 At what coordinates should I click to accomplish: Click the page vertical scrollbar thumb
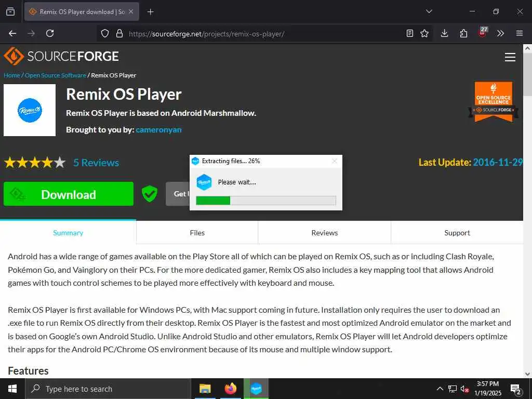point(528,75)
